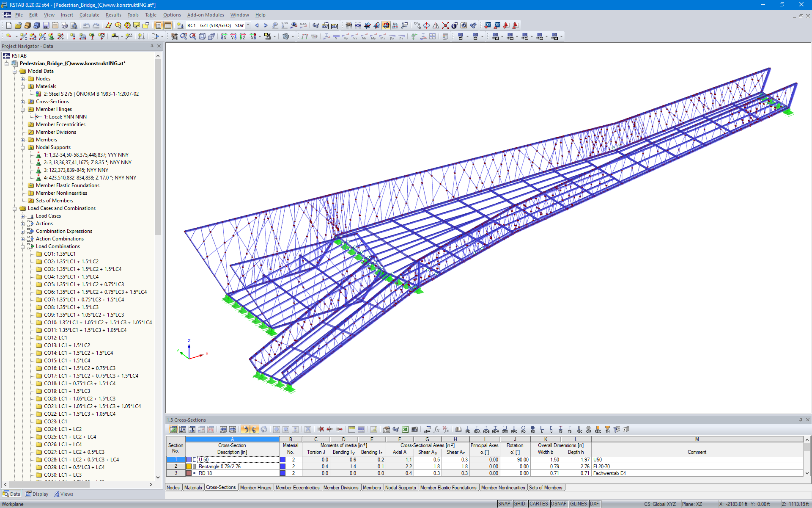Collapse the Load Combinations tree node
The height and width of the screenshot is (508, 812).
(23, 246)
